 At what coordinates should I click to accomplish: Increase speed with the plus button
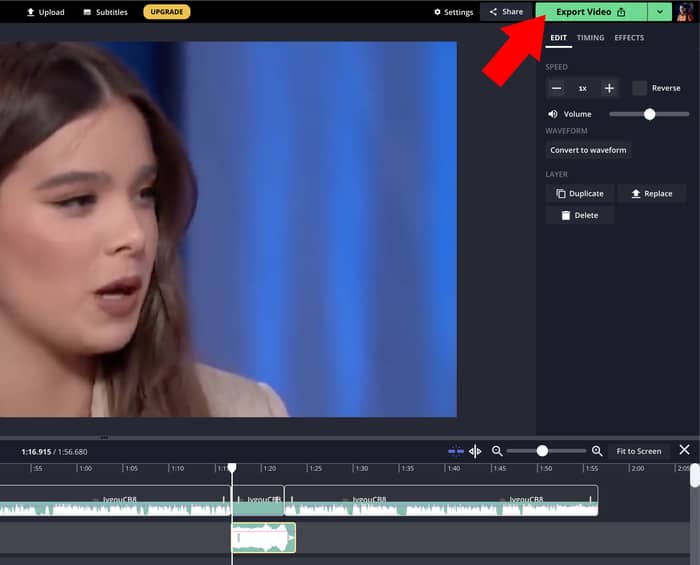pos(609,88)
